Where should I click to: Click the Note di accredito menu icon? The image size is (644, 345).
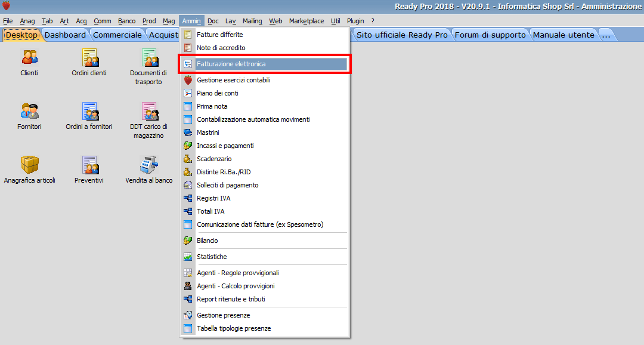click(188, 48)
